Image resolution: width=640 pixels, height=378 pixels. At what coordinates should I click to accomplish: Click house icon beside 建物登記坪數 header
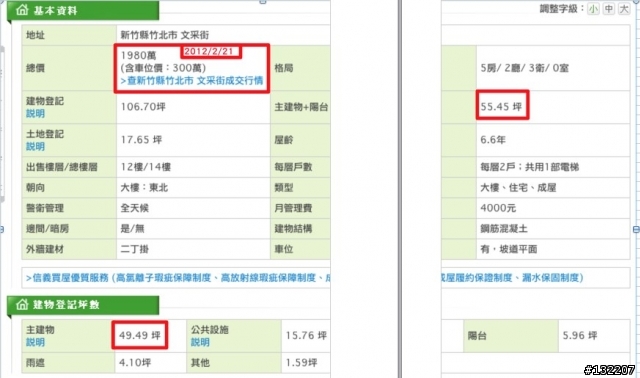click(22, 304)
